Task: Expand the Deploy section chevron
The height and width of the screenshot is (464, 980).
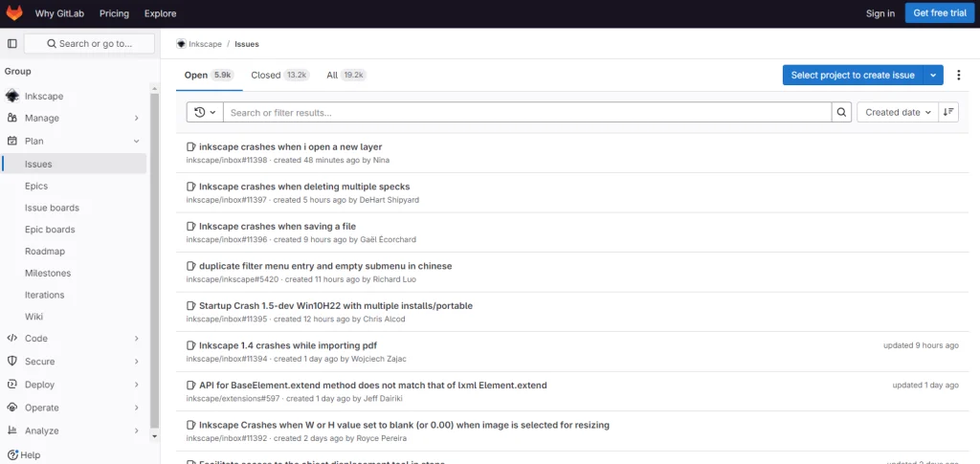Action: tap(136, 385)
